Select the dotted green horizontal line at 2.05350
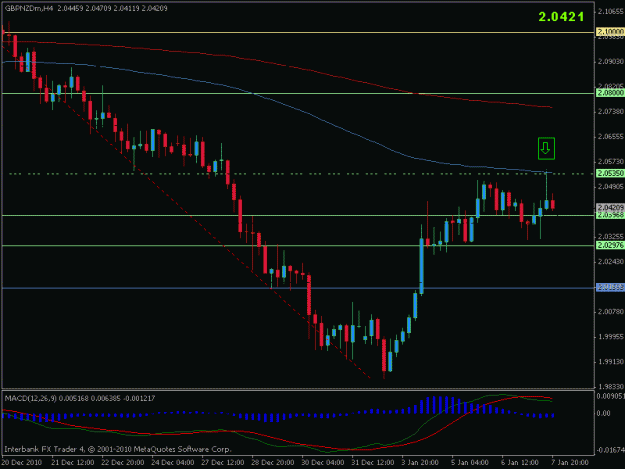Image resolution: width=625 pixels, height=469 pixels. [x=301, y=174]
